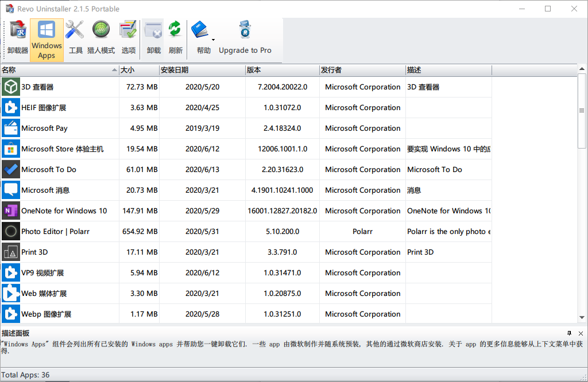Select the Microsoft Pay app icon
588x382 pixels.
tap(11, 128)
